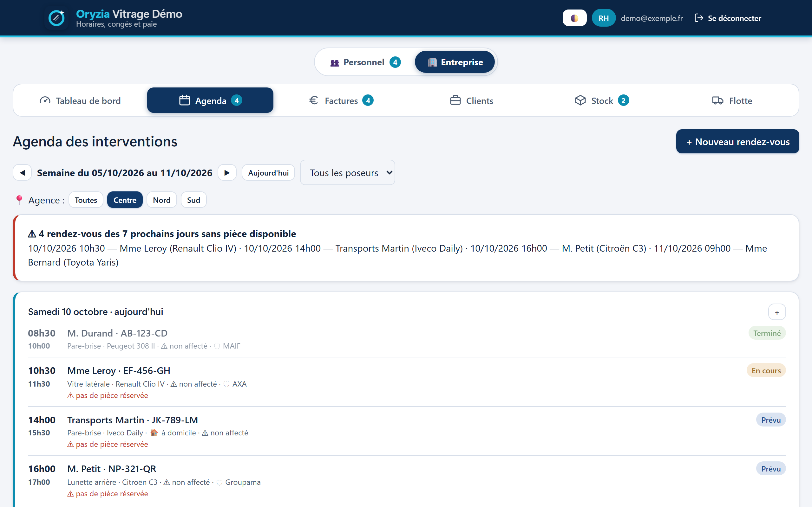This screenshot has width=812, height=507.
Task: Click the logout arrow icon
Action: point(698,18)
